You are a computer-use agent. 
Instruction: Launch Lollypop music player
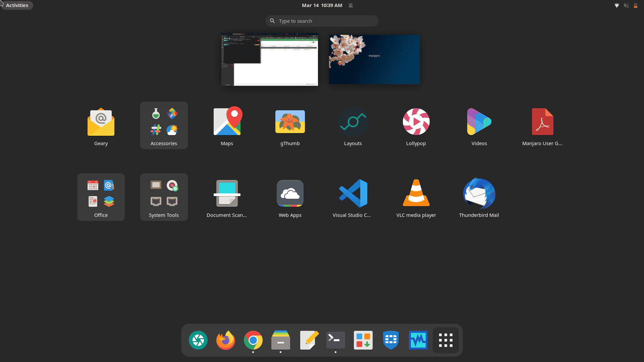click(x=416, y=125)
